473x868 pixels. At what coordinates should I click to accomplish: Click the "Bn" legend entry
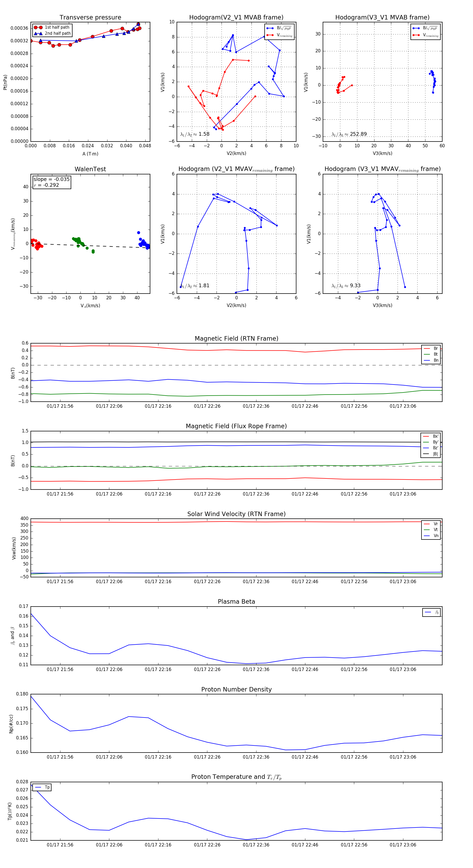tap(431, 360)
